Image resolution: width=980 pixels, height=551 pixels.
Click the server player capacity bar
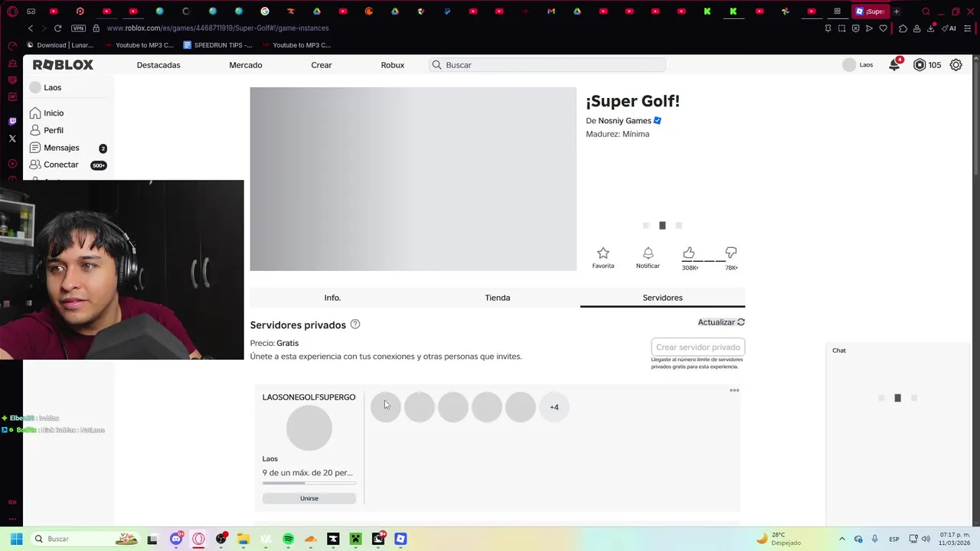309,483
